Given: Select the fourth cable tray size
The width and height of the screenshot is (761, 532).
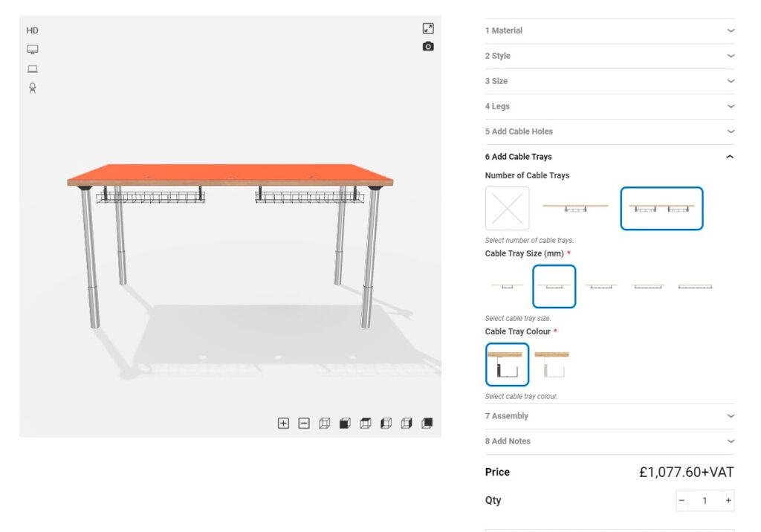Looking at the screenshot, I should click(x=648, y=286).
